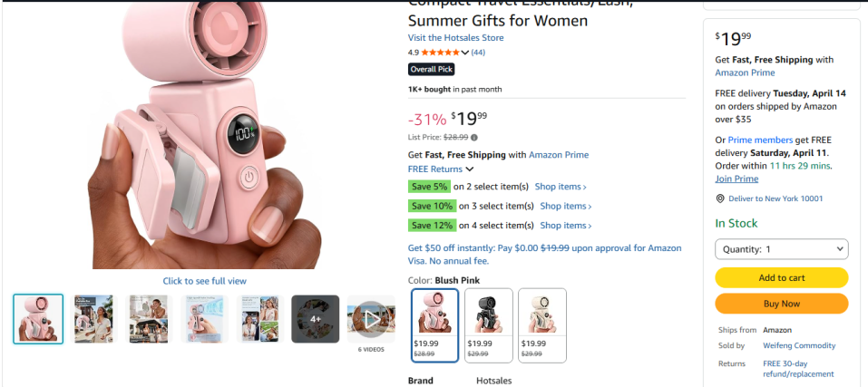The image size is (868, 387).
Task: Play the product videos thumbnail
Action: pyautogui.click(x=371, y=319)
